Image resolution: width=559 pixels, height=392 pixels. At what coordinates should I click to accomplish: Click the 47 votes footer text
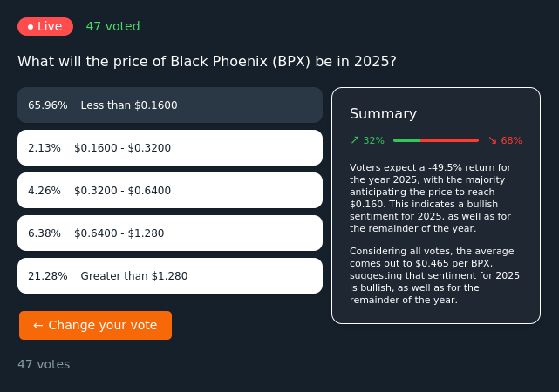pyautogui.click(x=44, y=364)
